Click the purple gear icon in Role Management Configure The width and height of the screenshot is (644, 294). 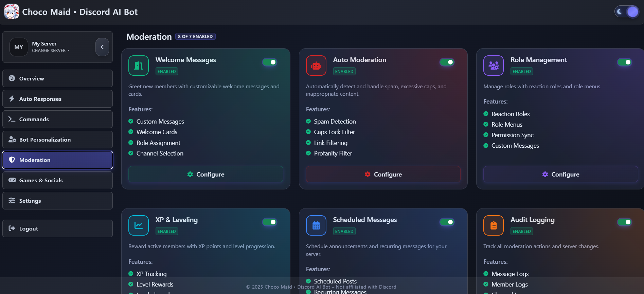point(545,174)
